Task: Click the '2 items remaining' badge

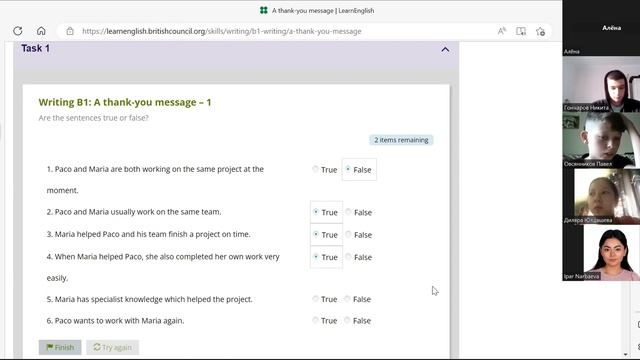Action: coord(401,140)
